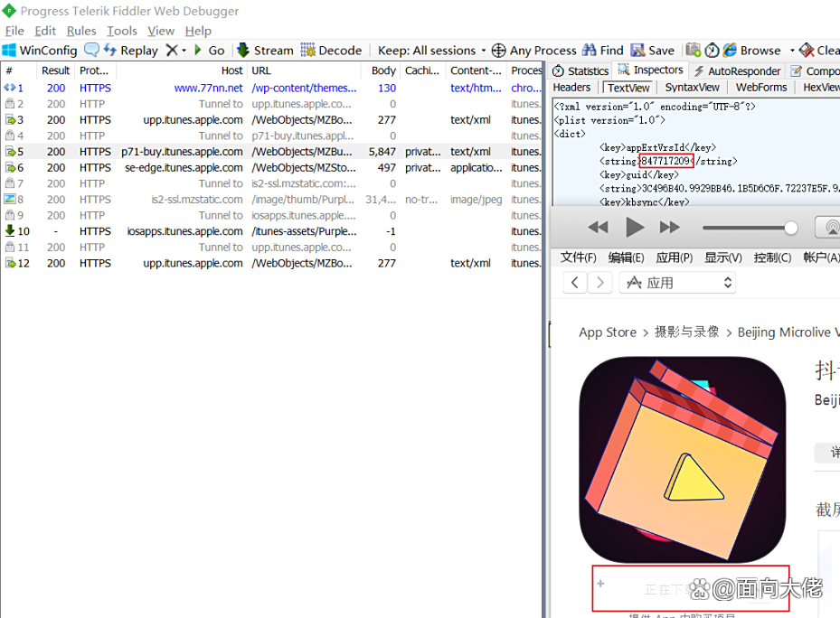Click 摄影与录像 breadcrumb link
This screenshot has height=618, width=840.
click(x=686, y=332)
